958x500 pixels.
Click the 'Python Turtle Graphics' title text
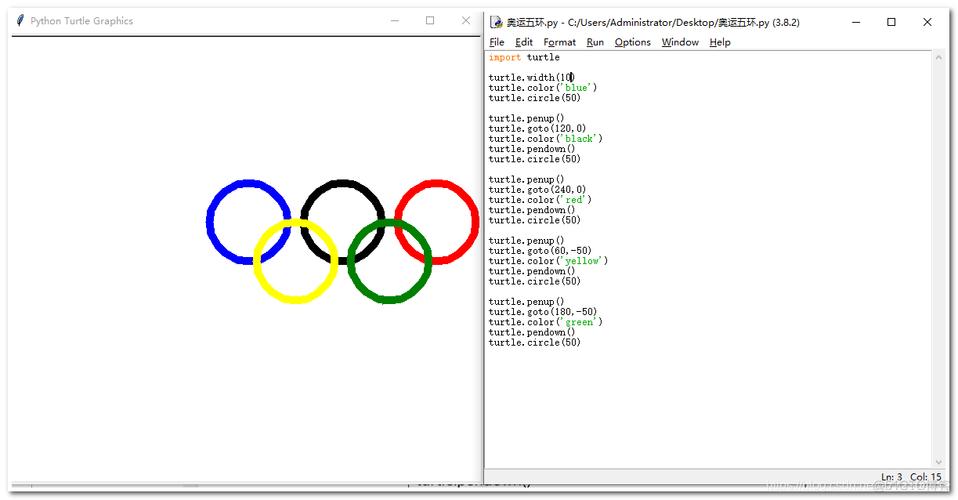click(x=81, y=21)
